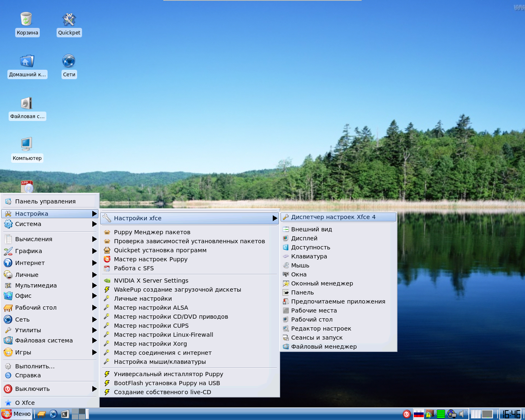Viewport: 525px width, 420px height.
Task: Open Диспетчер настроек Xfce 4
Action: click(x=333, y=217)
